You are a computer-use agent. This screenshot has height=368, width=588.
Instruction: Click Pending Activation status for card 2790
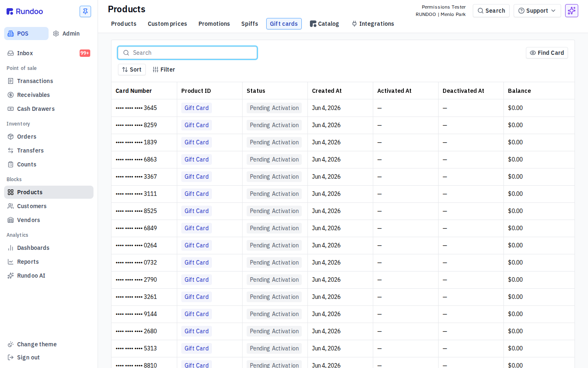click(x=274, y=280)
